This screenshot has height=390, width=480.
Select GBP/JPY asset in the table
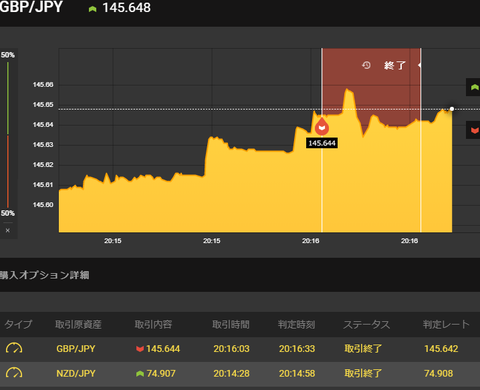(76, 349)
